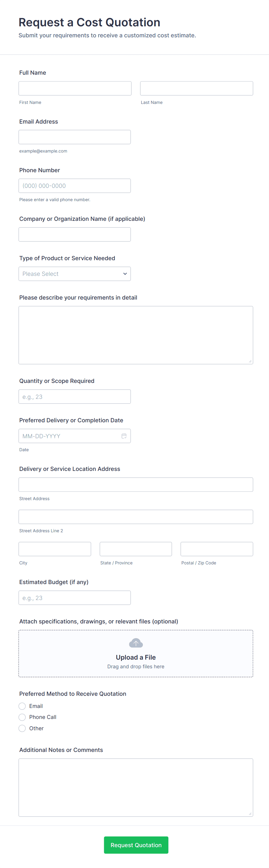Image resolution: width=269 pixels, height=868 pixels.
Task: Click the First Name input field
Action: [75, 88]
